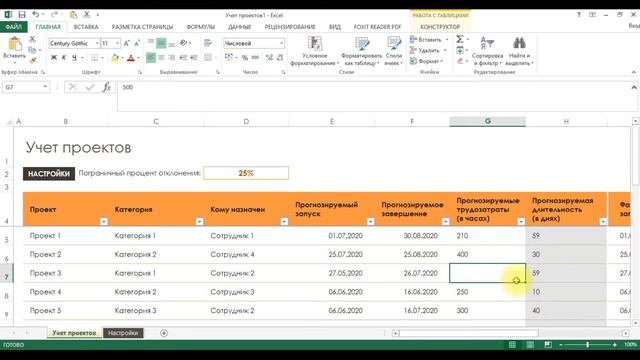The image size is (640, 360).
Task: Open Найти и выделить binoculars menu
Action: click(519, 51)
